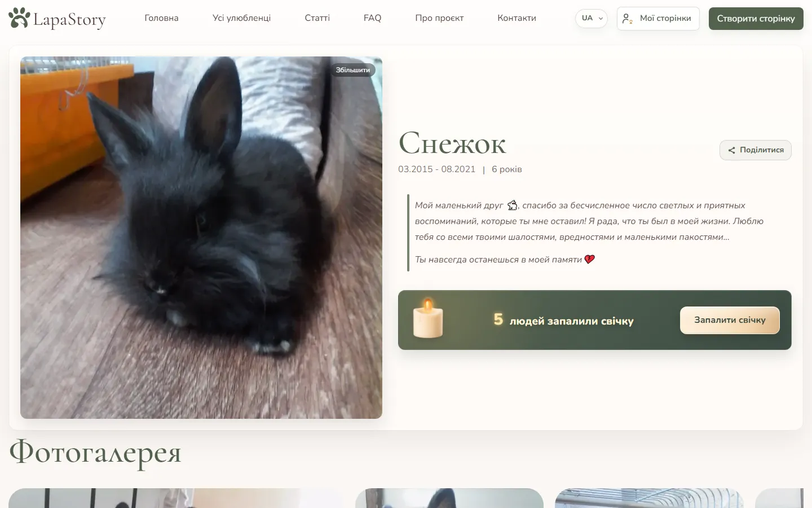Click the line Ты навсегда останешься в моей памяти
812x508 pixels.
coord(498,260)
